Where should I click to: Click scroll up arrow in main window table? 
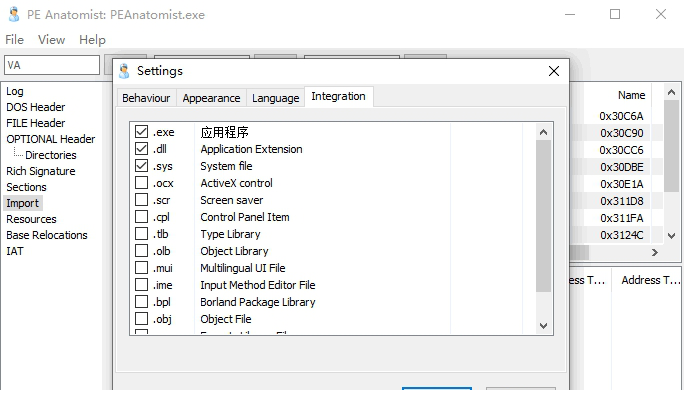[x=671, y=92]
